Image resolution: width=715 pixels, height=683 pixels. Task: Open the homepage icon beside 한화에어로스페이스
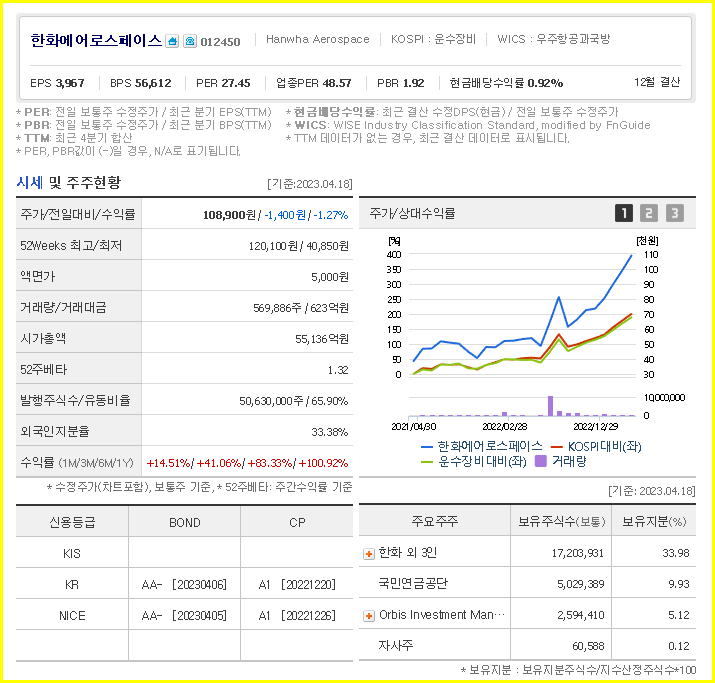tap(172, 41)
